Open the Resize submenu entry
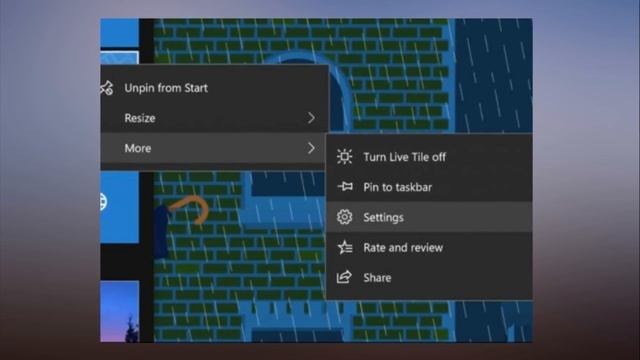Image resolution: width=640 pixels, height=360 pixels. pos(214,118)
